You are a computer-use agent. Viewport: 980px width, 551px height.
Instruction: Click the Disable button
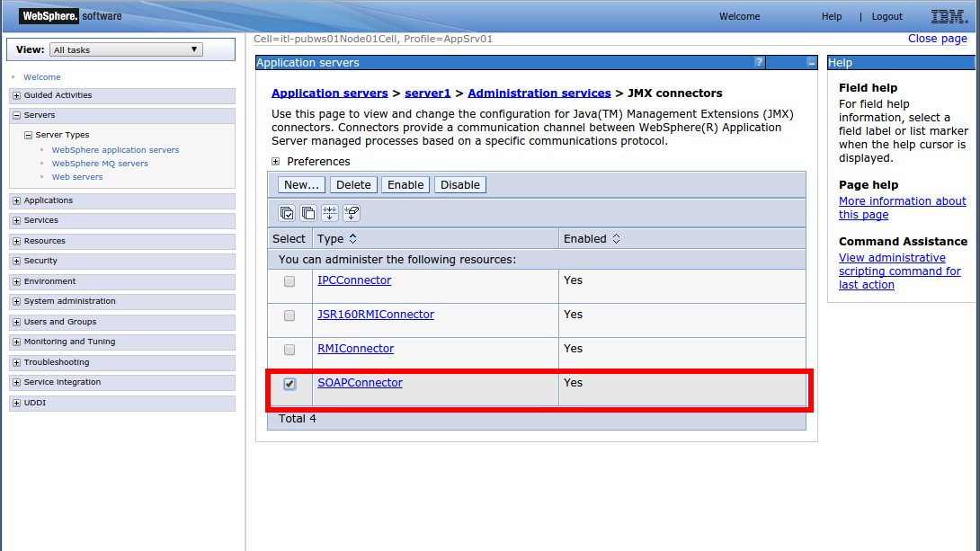[460, 185]
